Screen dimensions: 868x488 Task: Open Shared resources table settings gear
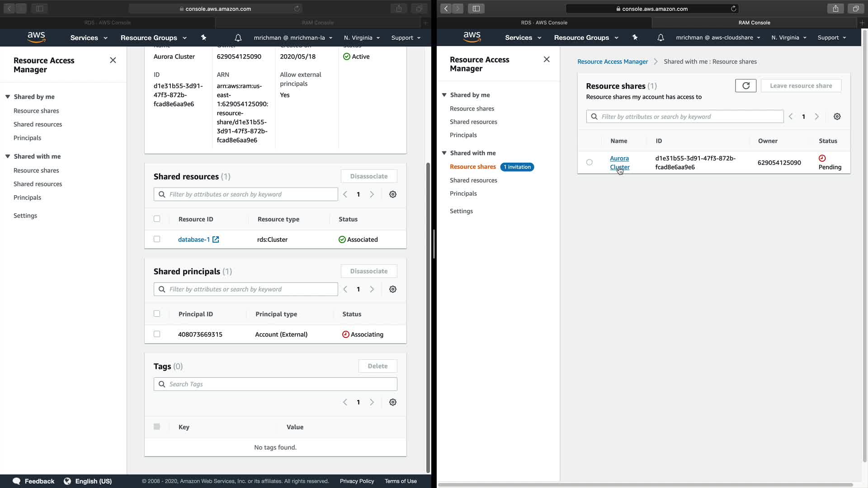pos(392,194)
